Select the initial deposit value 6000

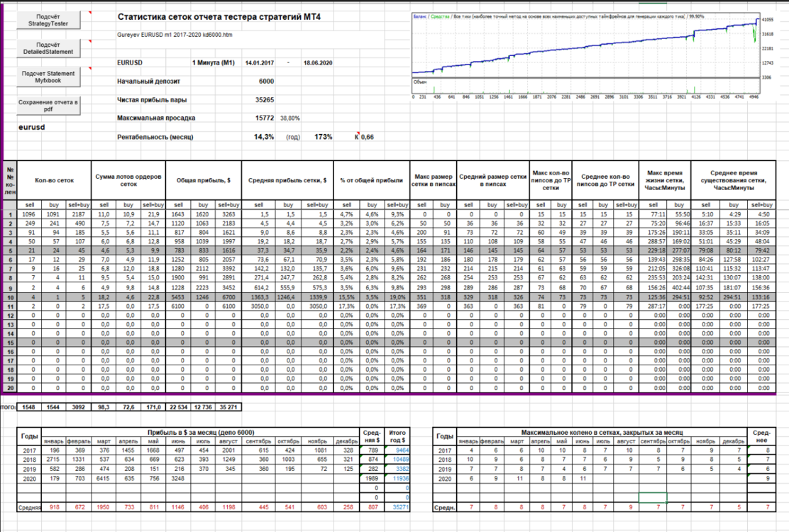[266, 81]
